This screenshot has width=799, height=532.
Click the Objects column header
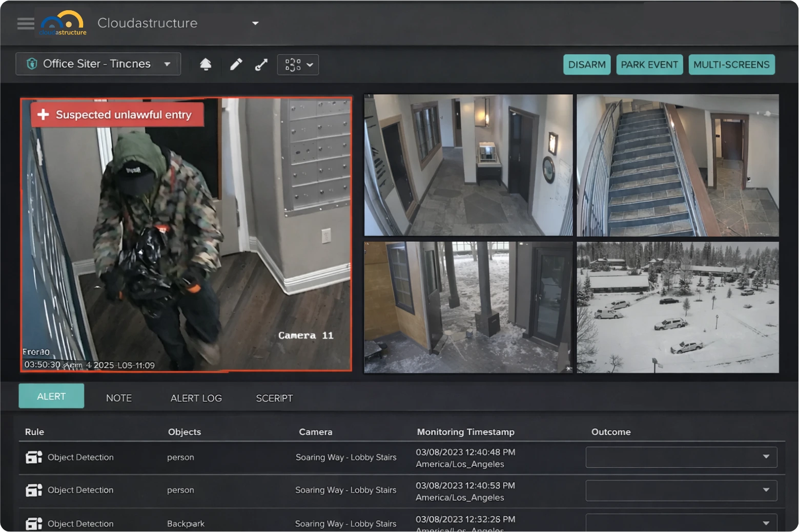pyautogui.click(x=185, y=432)
